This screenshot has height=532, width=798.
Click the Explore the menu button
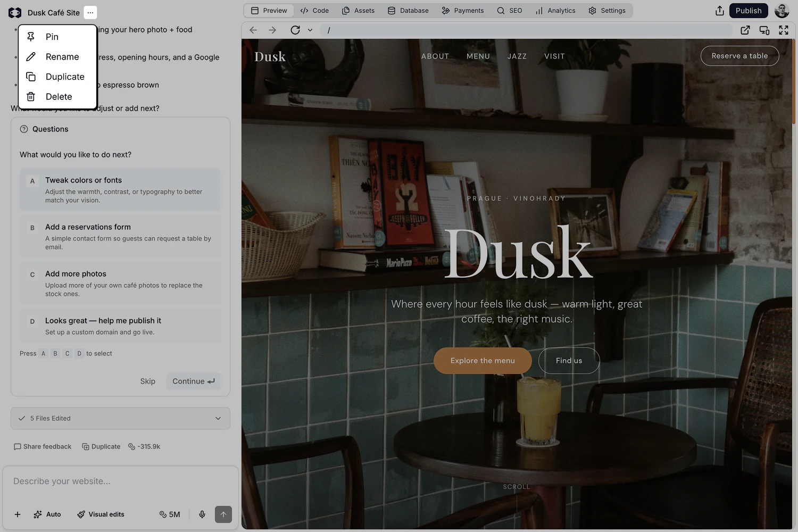coord(483,361)
